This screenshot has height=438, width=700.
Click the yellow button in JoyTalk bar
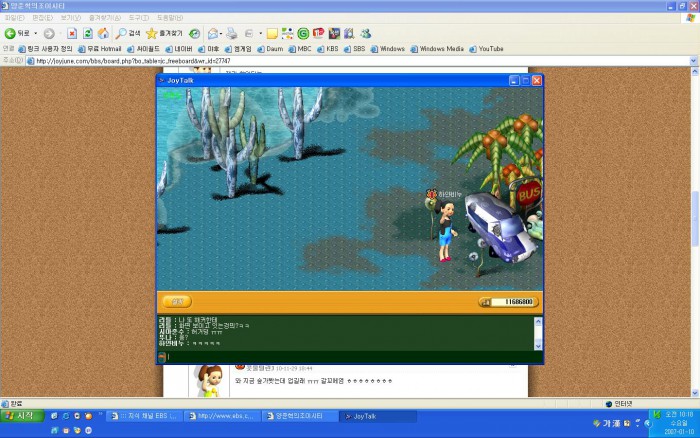(177, 301)
